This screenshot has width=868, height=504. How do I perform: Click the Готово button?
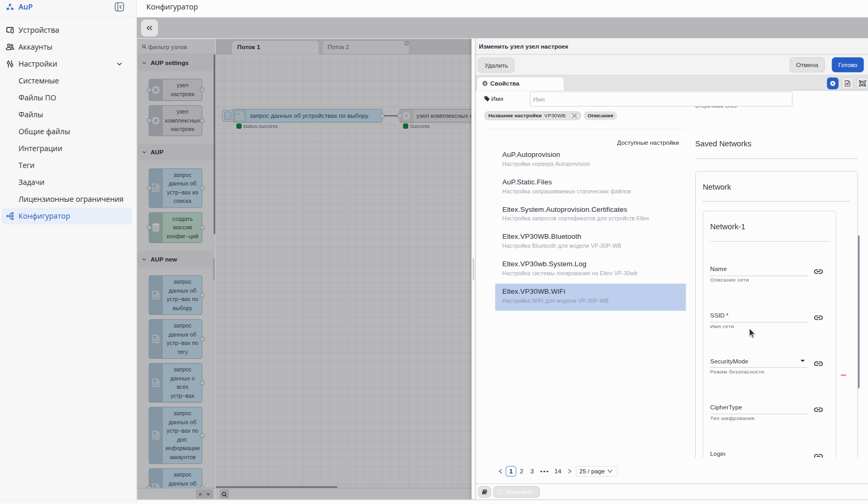(847, 65)
